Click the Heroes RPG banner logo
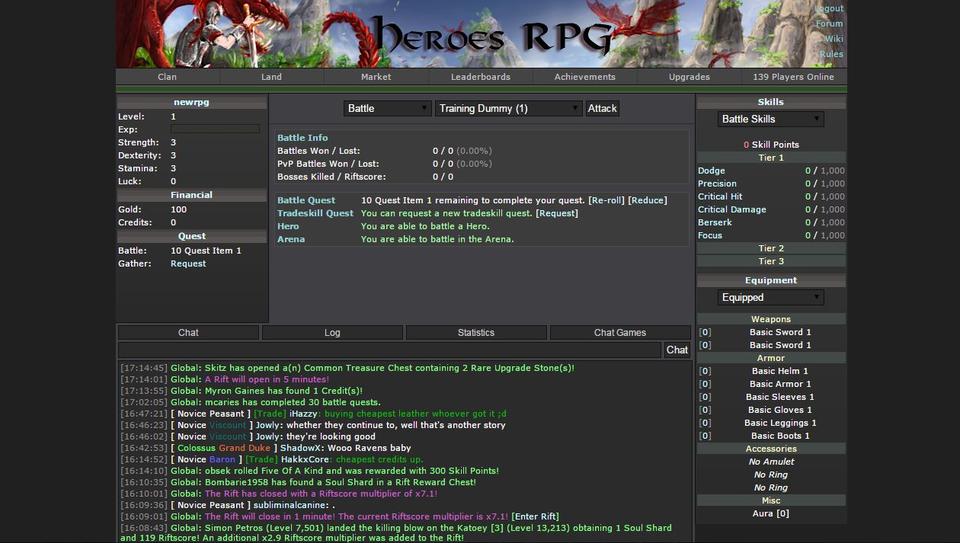 click(492, 36)
